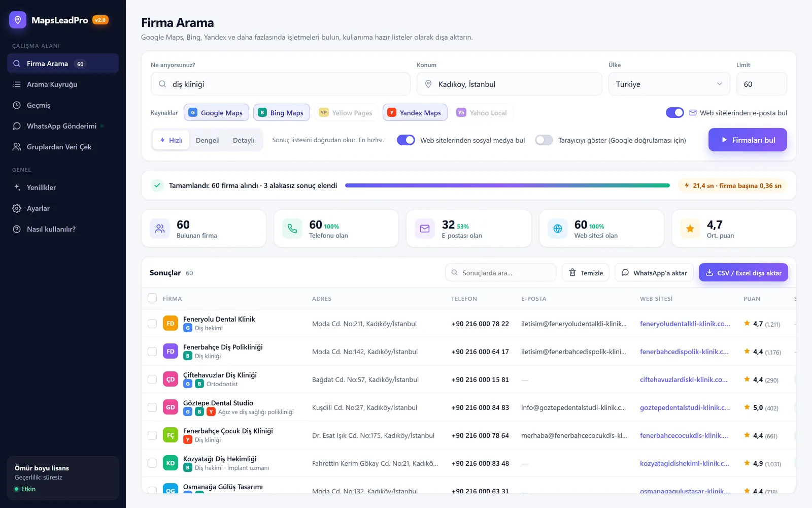Toggle the Google Maps source chip
812x508 pixels.
(x=216, y=113)
